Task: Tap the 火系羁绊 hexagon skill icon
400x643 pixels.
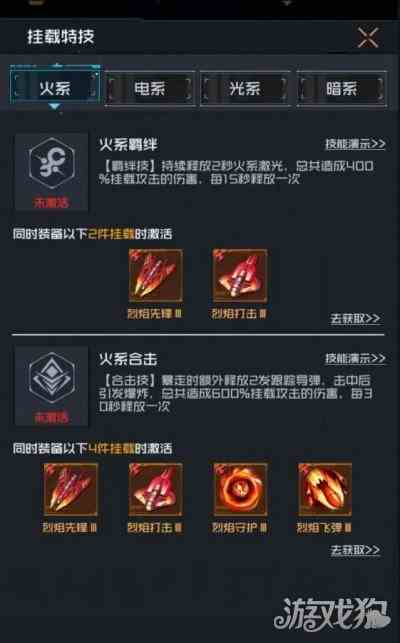Action: [52, 164]
